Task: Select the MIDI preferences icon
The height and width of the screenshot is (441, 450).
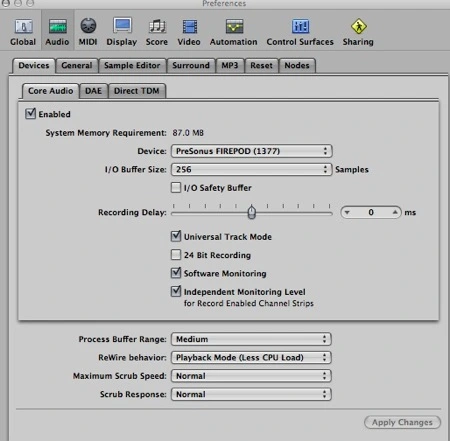Action: [88, 26]
